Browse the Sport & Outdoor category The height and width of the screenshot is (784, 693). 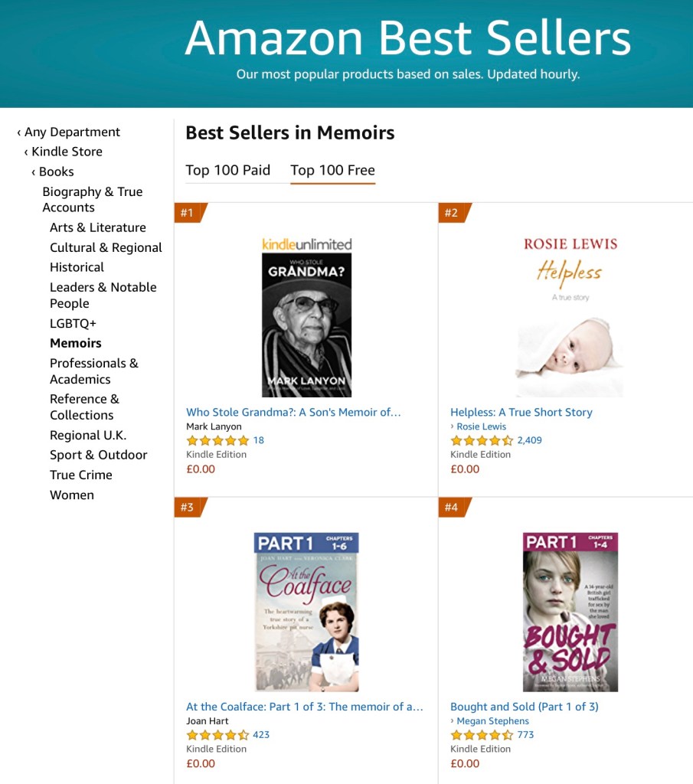tap(98, 455)
